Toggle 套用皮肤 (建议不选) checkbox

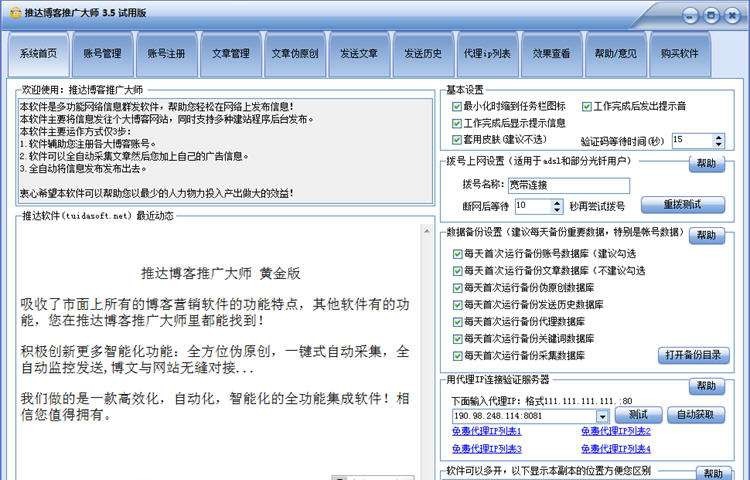click(x=457, y=140)
